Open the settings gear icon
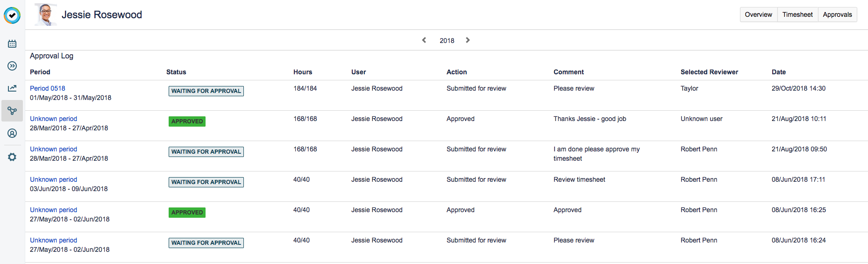The height and width of the screenshot is (264, 868). pyautogui.click(x=12, y=157)
